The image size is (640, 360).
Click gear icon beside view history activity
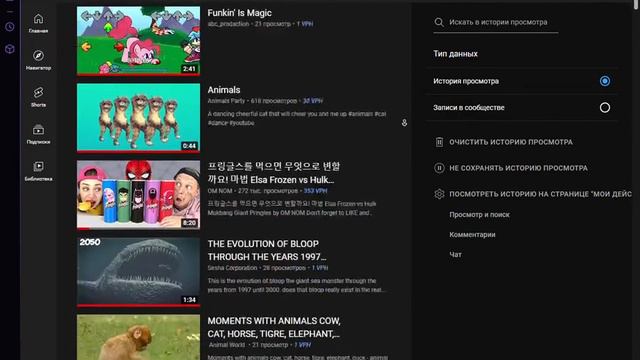tap(439, 194)
